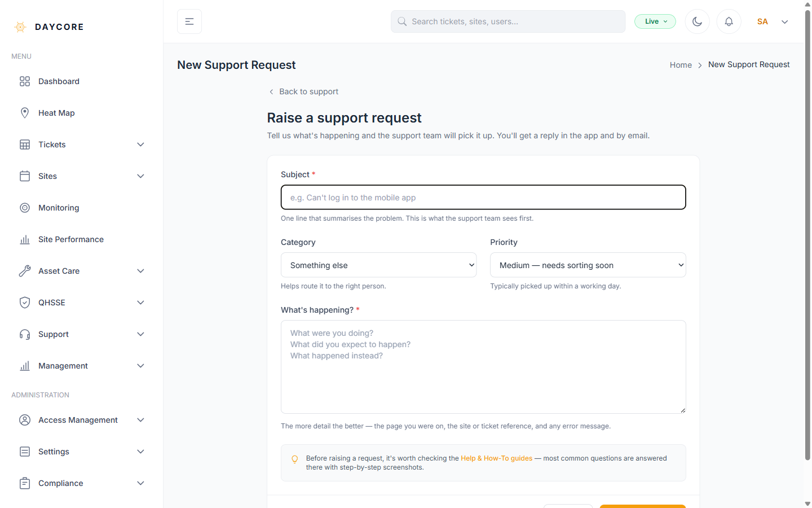Click the Support headset icon
Viewport: 812px width, 508px height.
point(25,334)
